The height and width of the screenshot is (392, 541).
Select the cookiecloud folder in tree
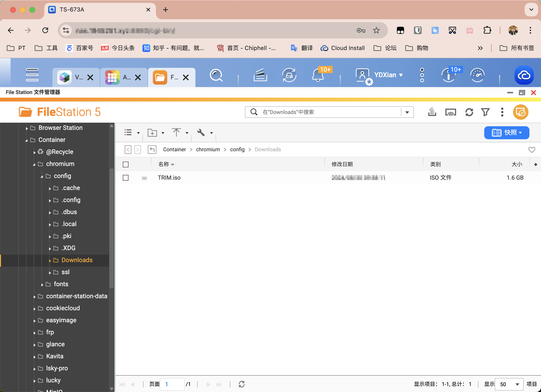[x=63, y=308]
